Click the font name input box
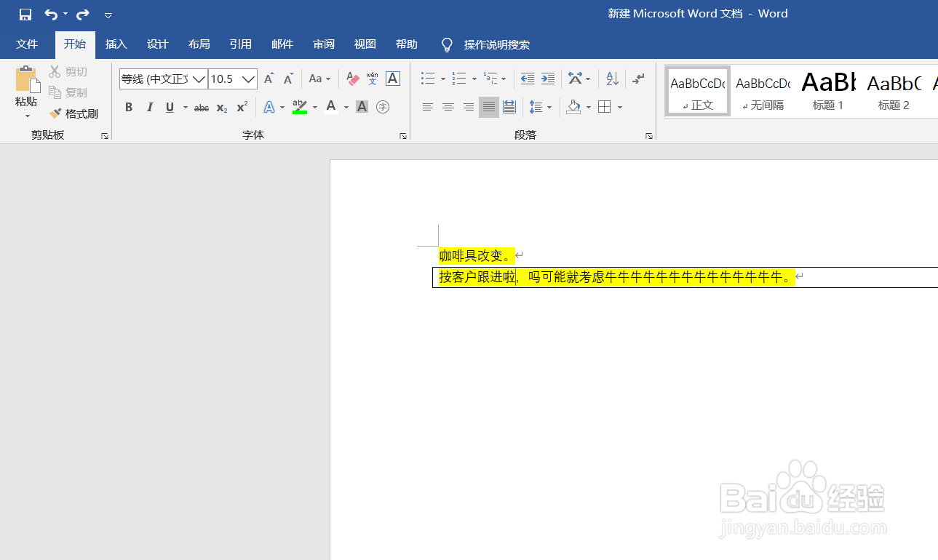This screenshot has height=560, width=938. 155,79
